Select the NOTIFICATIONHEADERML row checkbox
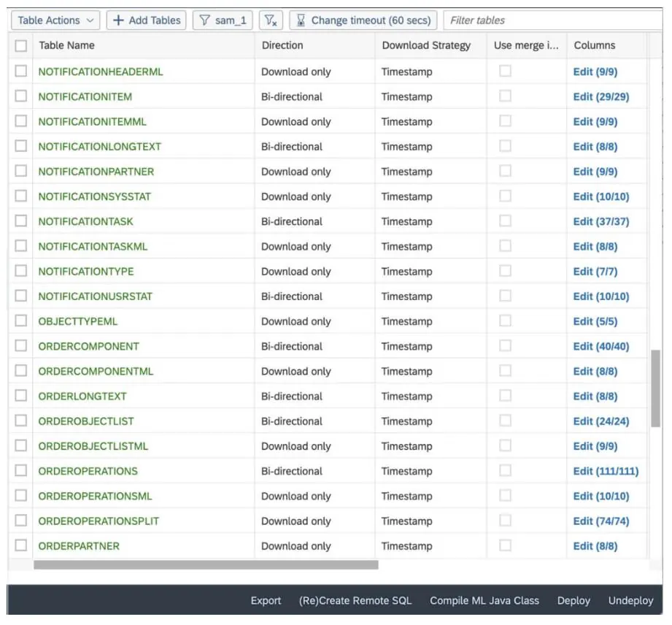The image size is (672, 625). pos(21,71)
